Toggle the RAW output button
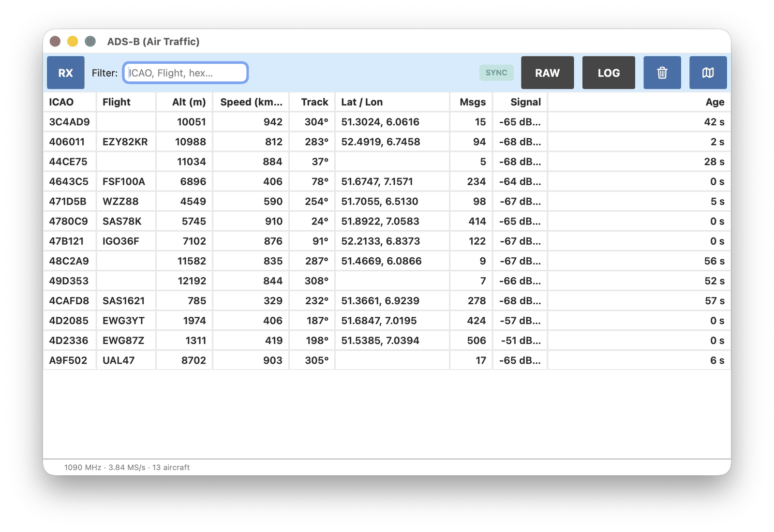The image size is (774, 532). [x=547, y=73]
